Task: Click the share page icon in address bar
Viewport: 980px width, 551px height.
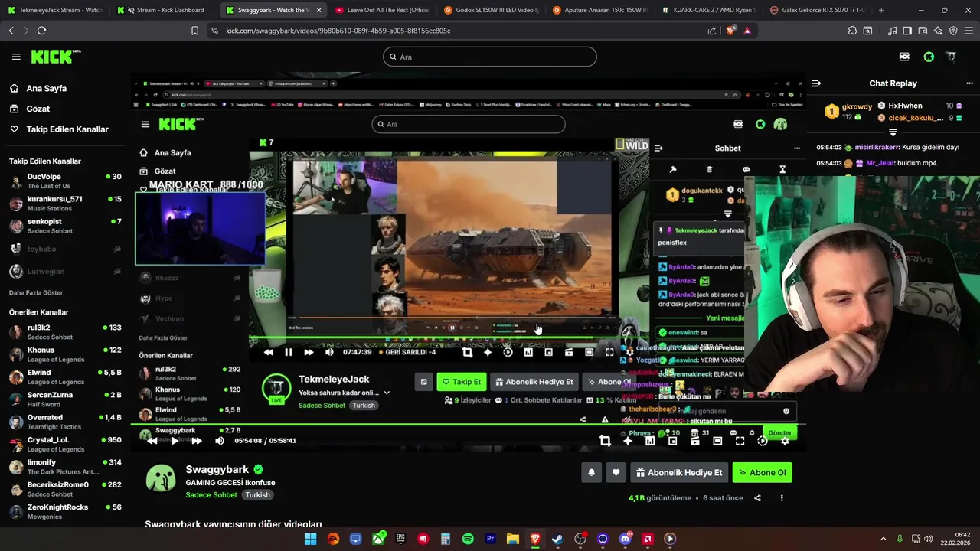Action: [x=712, y=31]
